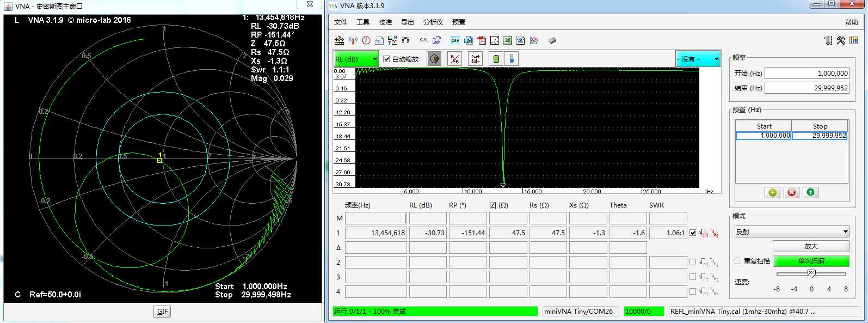The height and width of the screenshot is (323, 868).
Task: Enable the marker 2 checkbox
Action: point(693,262)
